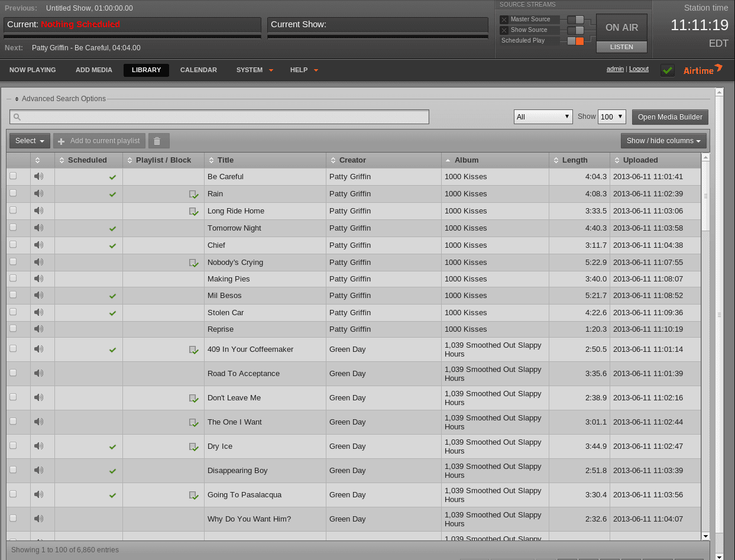Toggle the Master Source switch
This screenshot has height=560, width=735.
pos(575,20)
